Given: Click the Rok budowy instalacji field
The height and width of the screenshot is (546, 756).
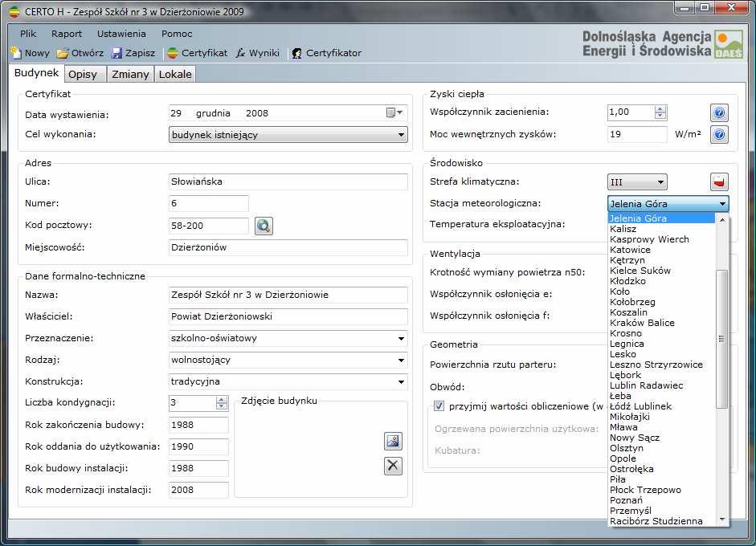Looking at the screenshot, I should coord(198,468).
